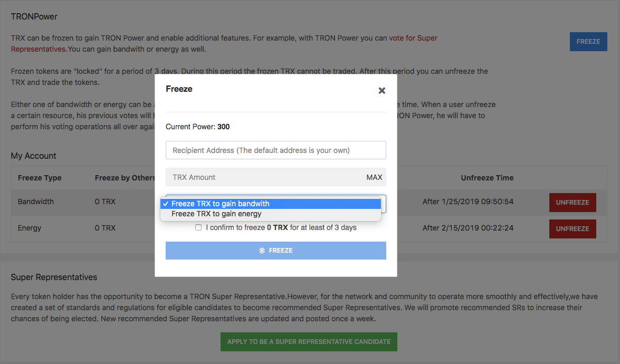Click 'After 2/15/2019 00:22:24' unfreeze time
Screen dimensions: 620x364
point(468,228)
